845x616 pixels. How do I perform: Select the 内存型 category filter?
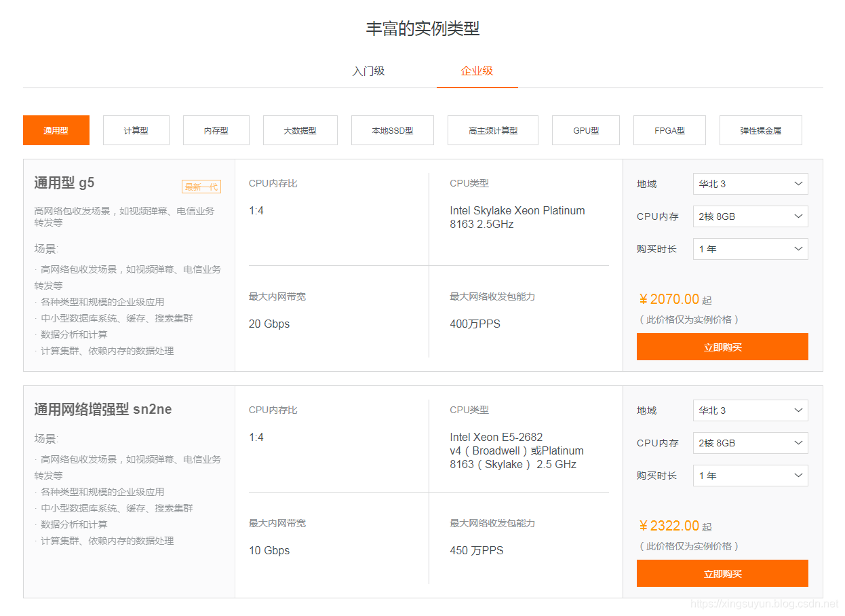[216, 130]
